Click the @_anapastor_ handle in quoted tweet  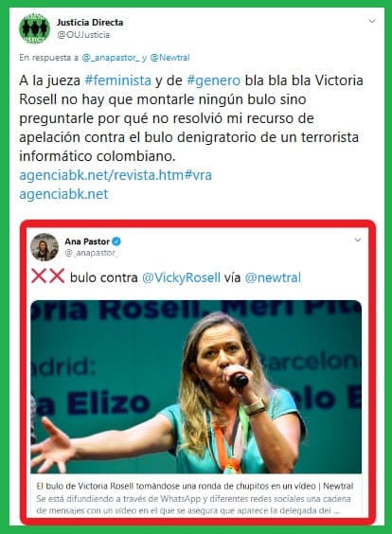coord(91,253)
